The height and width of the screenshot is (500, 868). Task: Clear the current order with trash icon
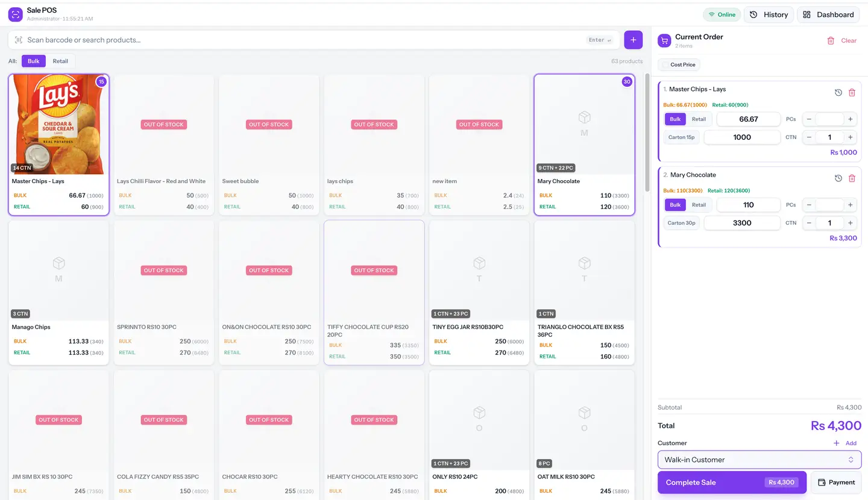tap(831, 40)
